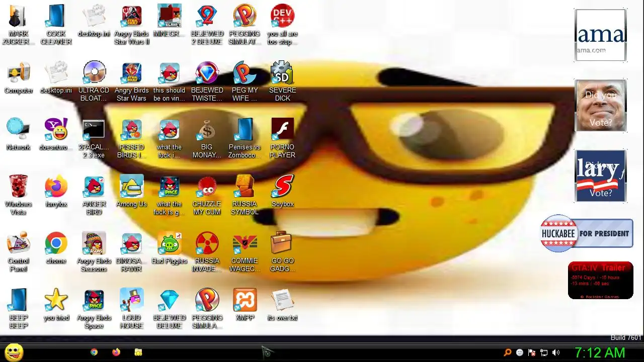
Task: Click the face 'Did you Vote?' gadget
Action: coord(600,106)
